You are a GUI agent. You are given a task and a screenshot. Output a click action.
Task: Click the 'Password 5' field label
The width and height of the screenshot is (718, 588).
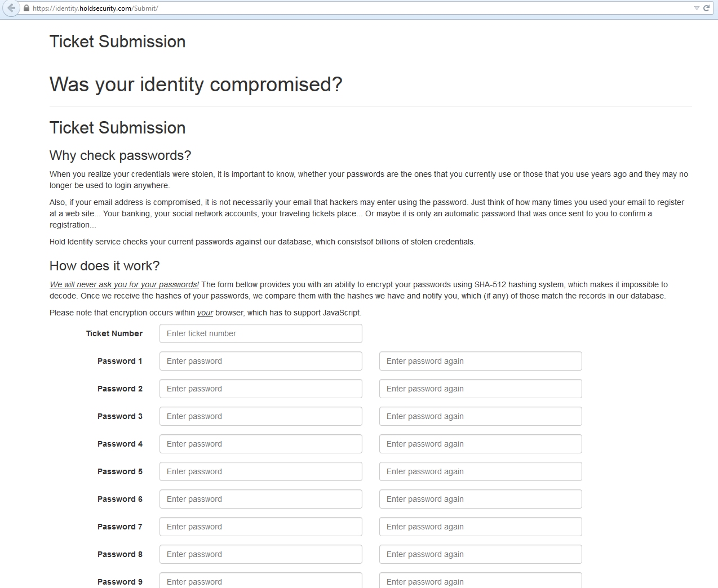click(x=120, y=471)
